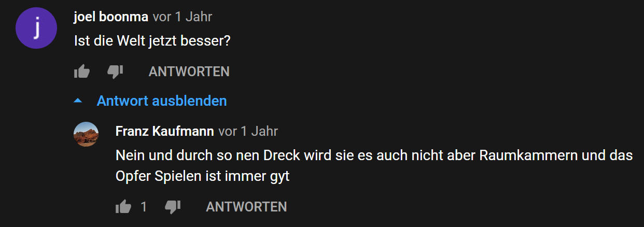Click Franz Kaufmann's 'vor 1 Jahr' timestamp
644x227 pixels.
(x=248, y=131)
